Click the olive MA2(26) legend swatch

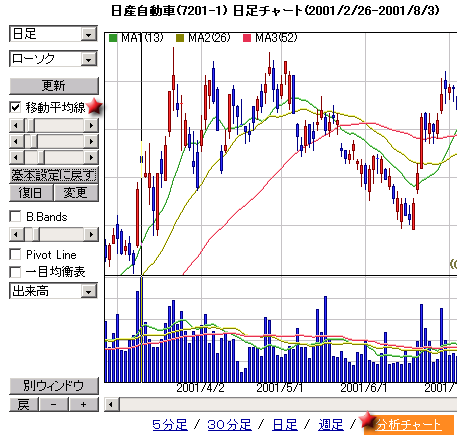(180, 38)
